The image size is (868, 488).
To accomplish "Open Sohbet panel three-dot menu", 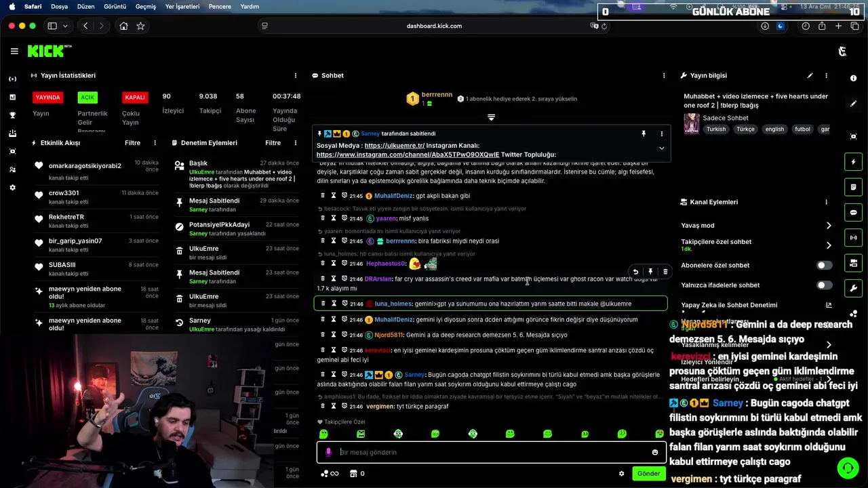I will [x=664, y=76].
